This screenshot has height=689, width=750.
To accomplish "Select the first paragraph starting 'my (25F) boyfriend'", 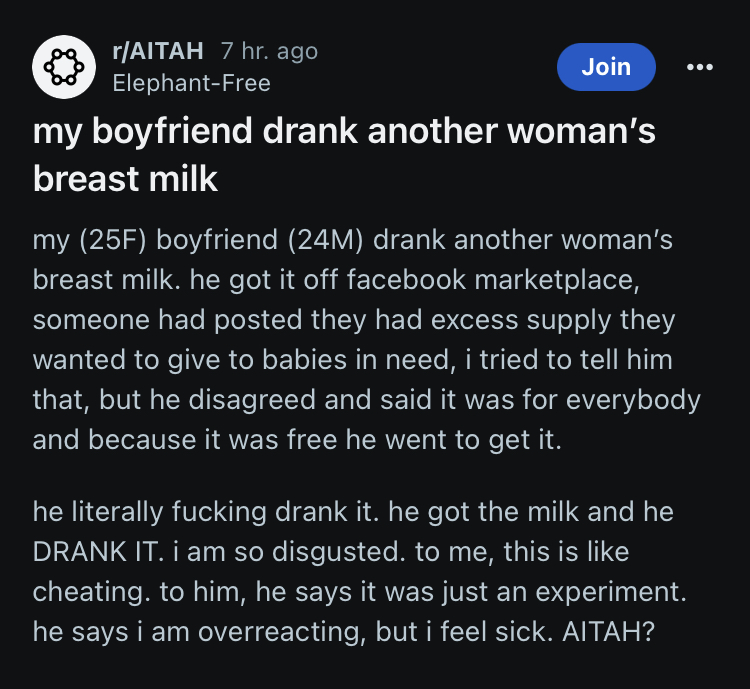I will (x=366, y=339).
